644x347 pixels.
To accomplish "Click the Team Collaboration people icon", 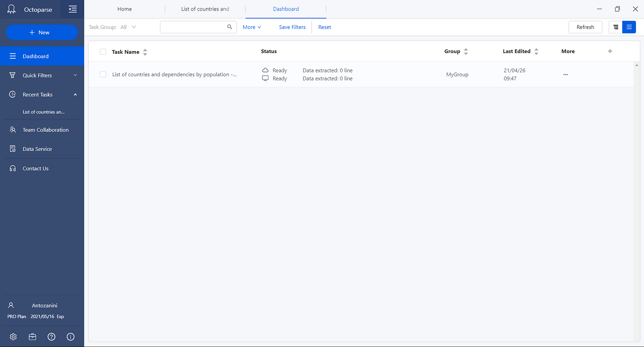I will coord(13,130).
